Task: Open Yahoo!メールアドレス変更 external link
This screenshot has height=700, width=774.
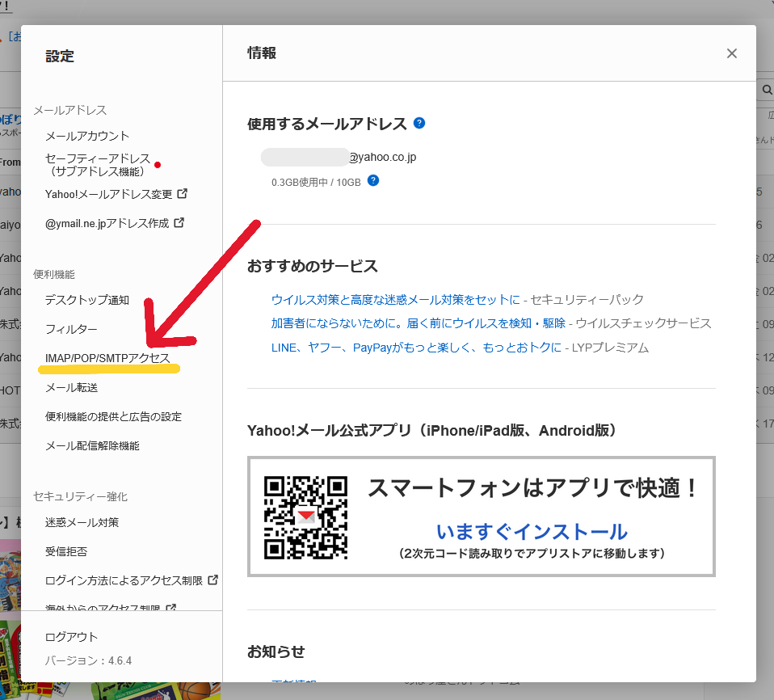Action: [x=109, y=194]
